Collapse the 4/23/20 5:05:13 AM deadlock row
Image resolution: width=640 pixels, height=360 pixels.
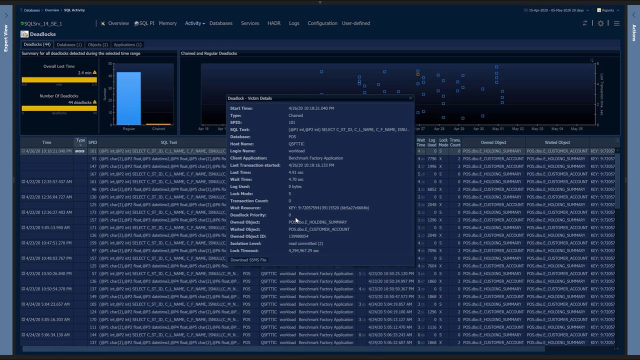(x=23, y=227)
